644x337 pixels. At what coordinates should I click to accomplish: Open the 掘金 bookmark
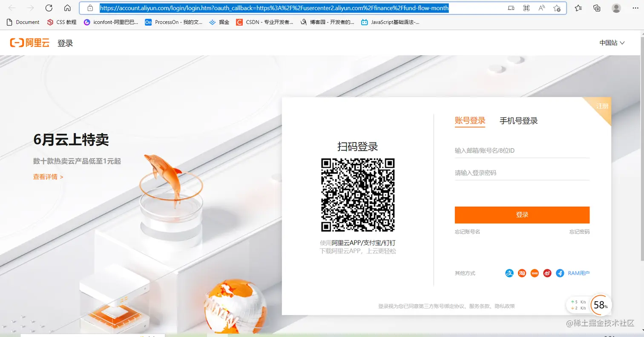coord(219,22)
